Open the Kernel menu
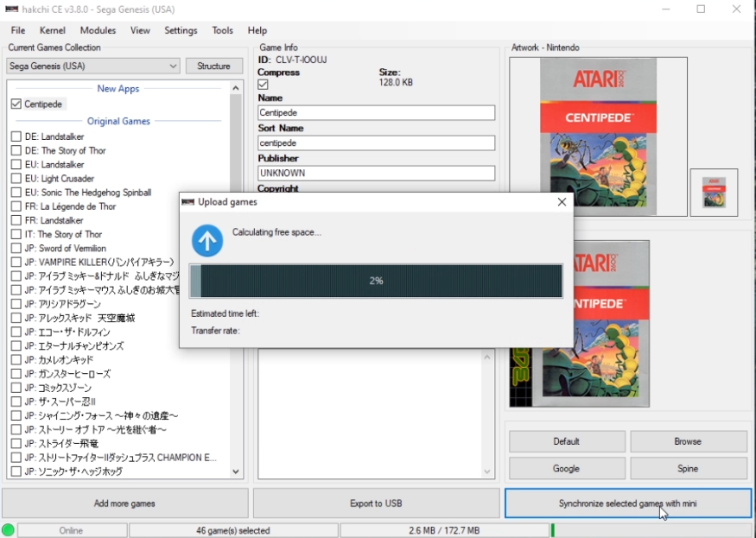 tap(53, 30)
